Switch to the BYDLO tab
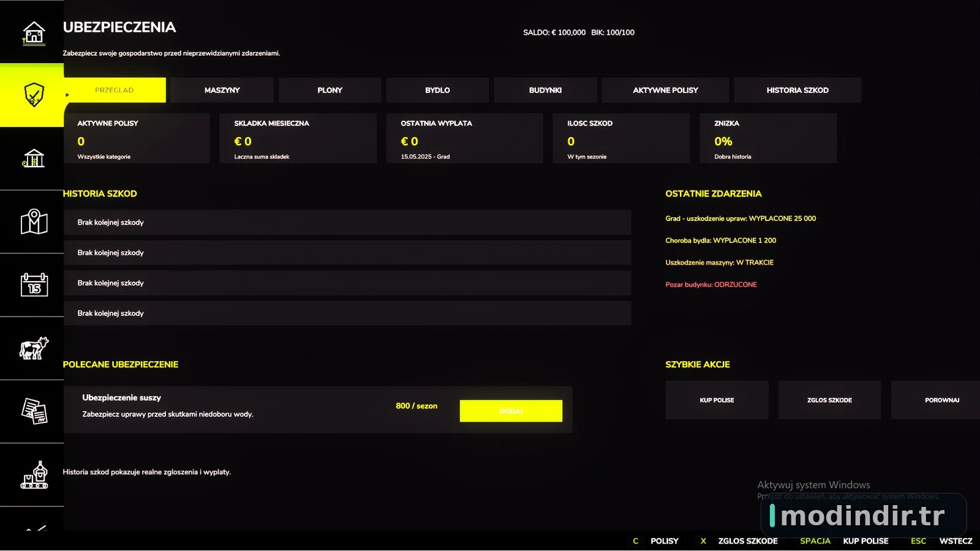The width and height of the screenshot is (980, 551). point(438,90)
